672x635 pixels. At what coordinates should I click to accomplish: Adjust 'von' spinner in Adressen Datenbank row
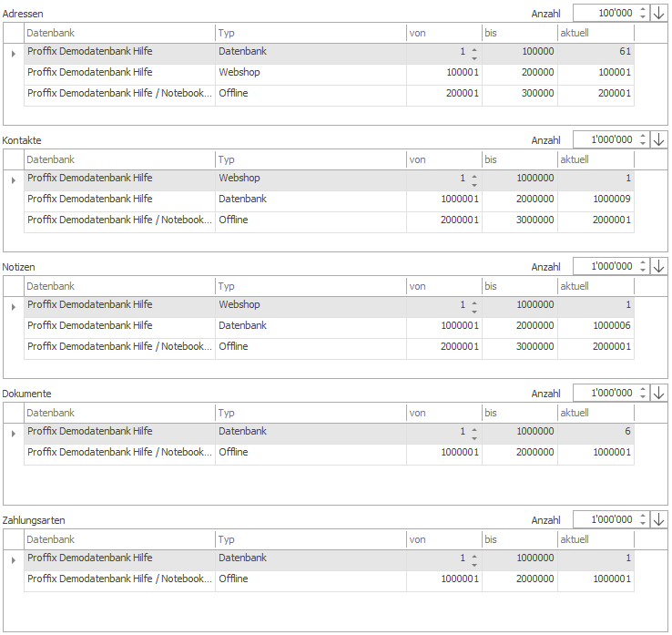[474, 54]
